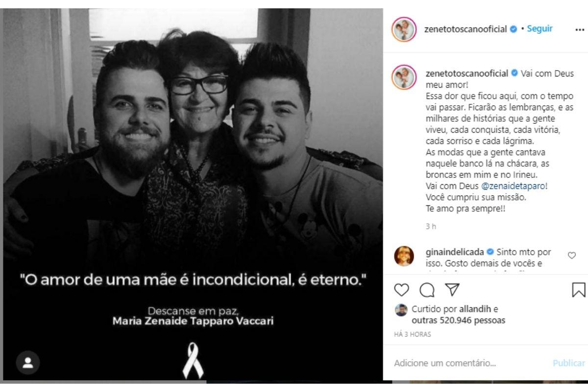588x392 pixels.
Task: Click the caption avatar of zenetotoscanooficial
Action: click(404, 77)
